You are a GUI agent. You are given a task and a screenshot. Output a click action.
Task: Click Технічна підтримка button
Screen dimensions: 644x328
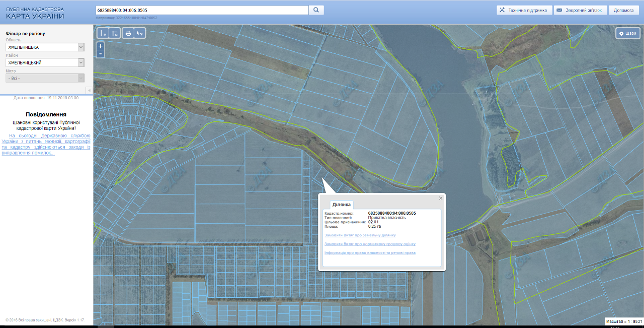(x=524, y=10)
